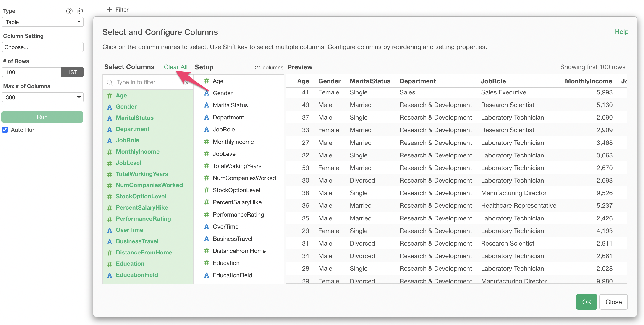The width and height of the screenshot is (644, 325).
Task: Click the 1ST rows button
Action: pos(72,72)
